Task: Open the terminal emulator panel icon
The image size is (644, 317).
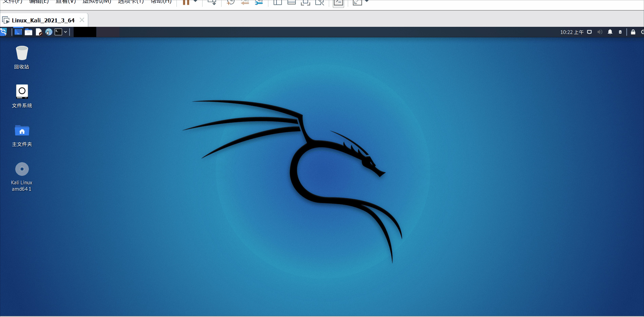Action: (58, 32)
